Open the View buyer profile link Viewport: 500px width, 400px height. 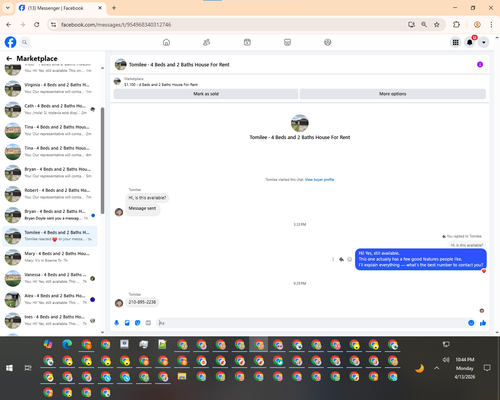click(319, 180)
